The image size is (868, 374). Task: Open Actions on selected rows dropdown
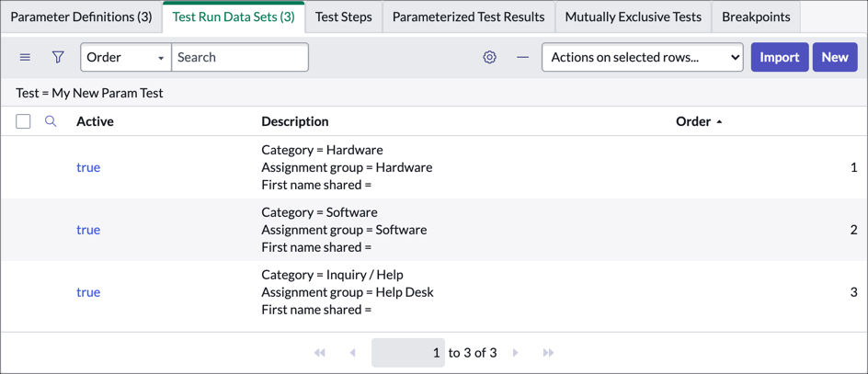[x=642, y=58]
